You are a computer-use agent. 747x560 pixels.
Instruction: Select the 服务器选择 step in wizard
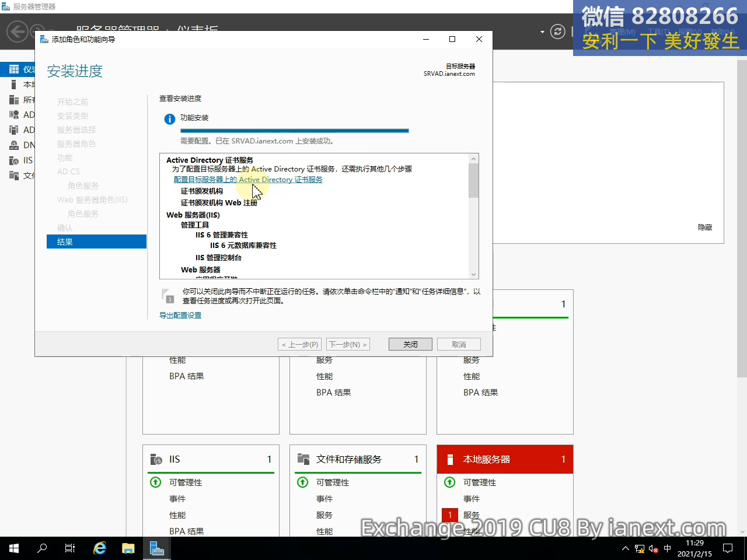point(76,129)
